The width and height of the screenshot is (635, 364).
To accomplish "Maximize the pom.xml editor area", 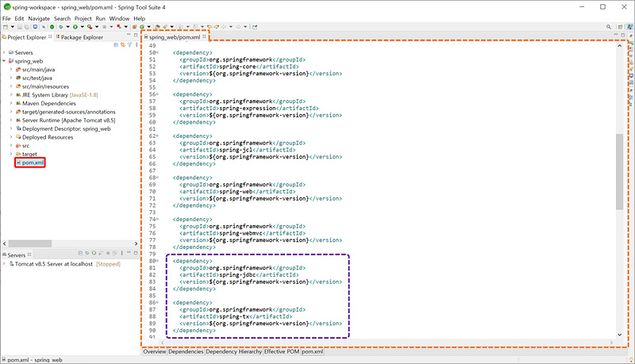I will pos(623,35).
